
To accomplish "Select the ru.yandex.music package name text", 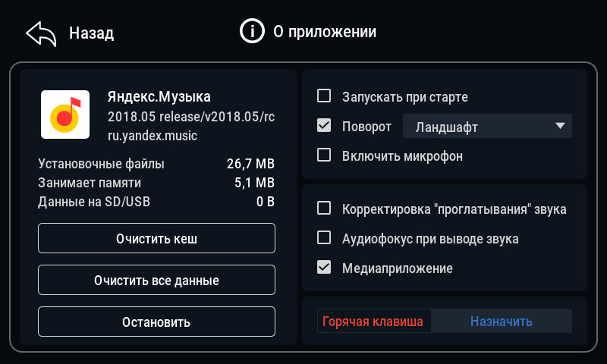I will [x=153, y=136].
